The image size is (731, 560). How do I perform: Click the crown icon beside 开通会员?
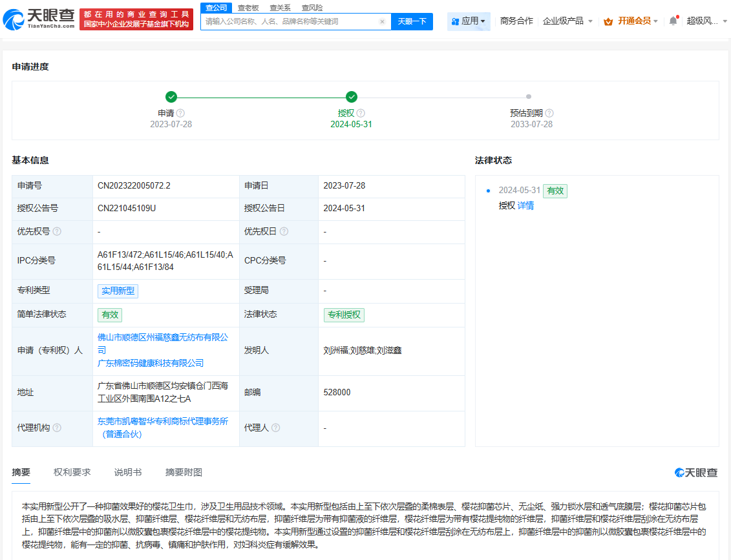[606, 21]
